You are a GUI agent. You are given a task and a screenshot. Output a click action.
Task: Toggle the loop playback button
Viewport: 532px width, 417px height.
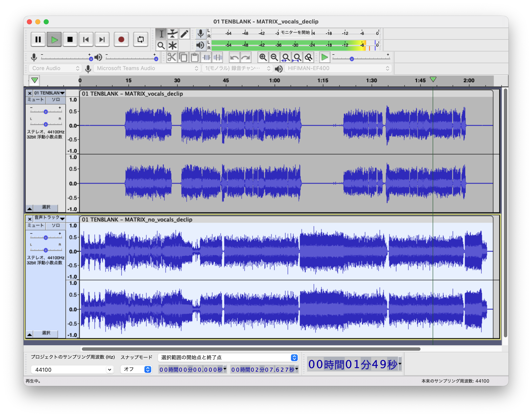(x=140, y=39)
